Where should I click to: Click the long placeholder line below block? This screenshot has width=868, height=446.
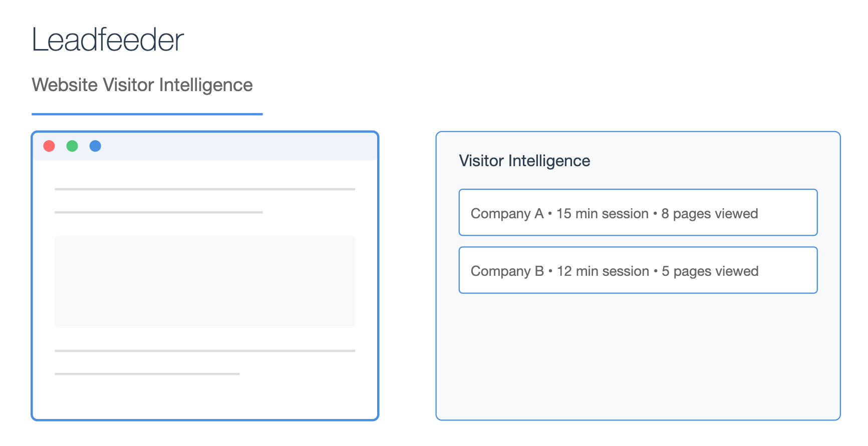205,351
